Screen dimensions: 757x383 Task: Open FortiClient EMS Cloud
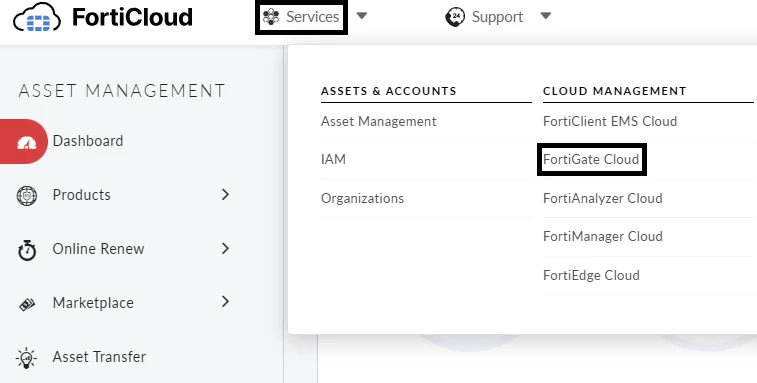[x=610, y=121]
